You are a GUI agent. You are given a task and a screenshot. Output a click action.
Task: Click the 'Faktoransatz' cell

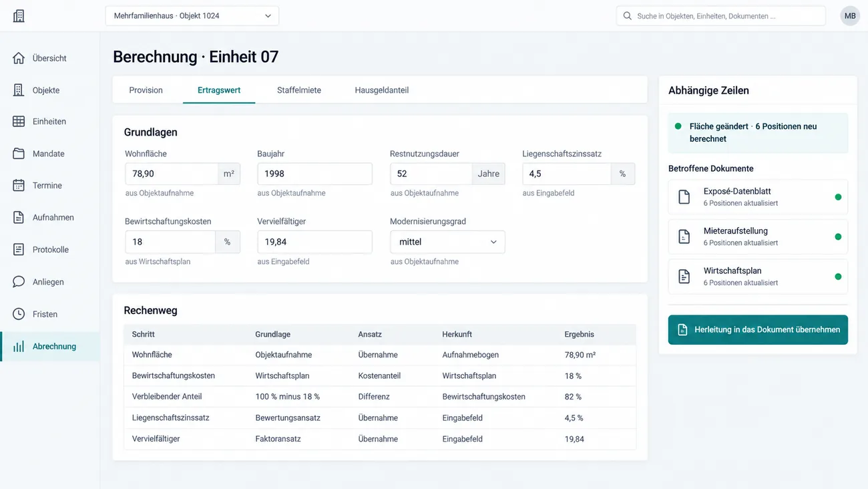pos(278,439)
